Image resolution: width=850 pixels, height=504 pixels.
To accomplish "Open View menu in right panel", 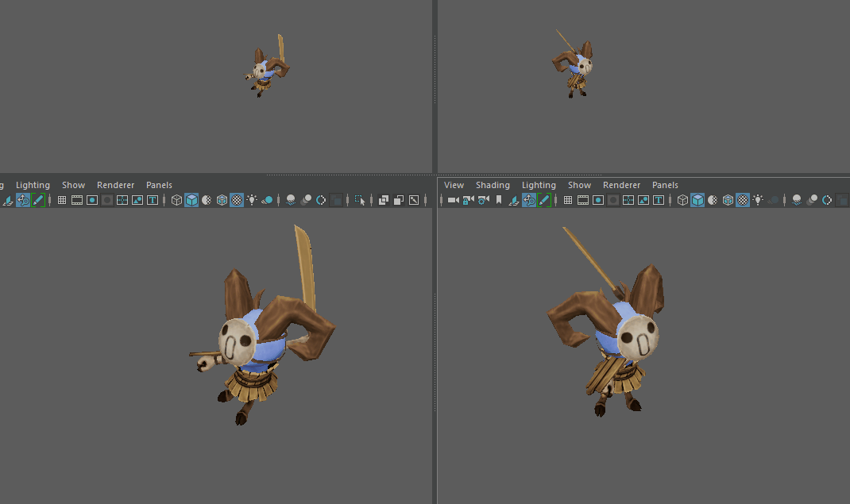I will (x=454, y=185).
